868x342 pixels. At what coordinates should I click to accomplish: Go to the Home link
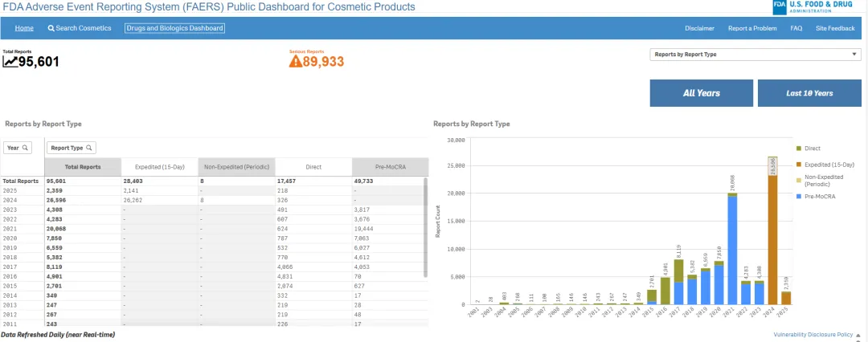[x=24, y=28]
